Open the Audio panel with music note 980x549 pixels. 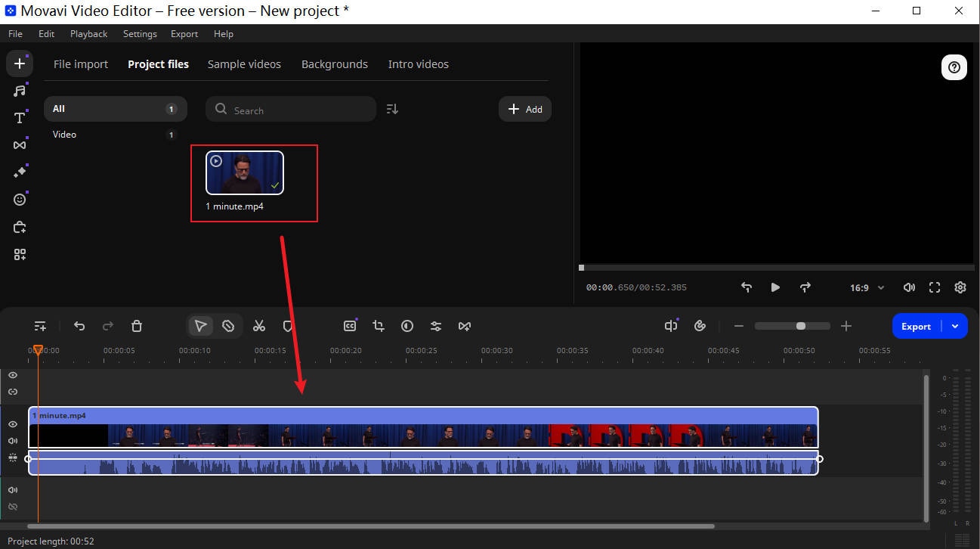click(20, 91)
